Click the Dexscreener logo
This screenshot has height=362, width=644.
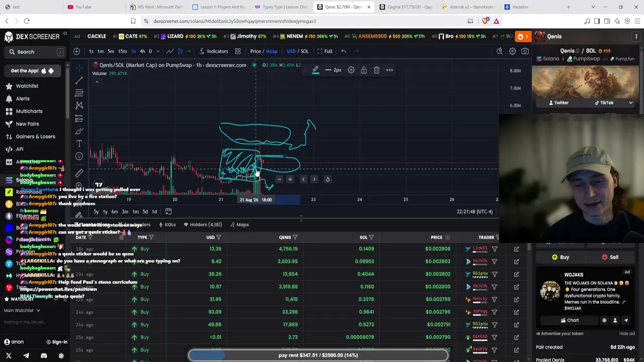32,37
